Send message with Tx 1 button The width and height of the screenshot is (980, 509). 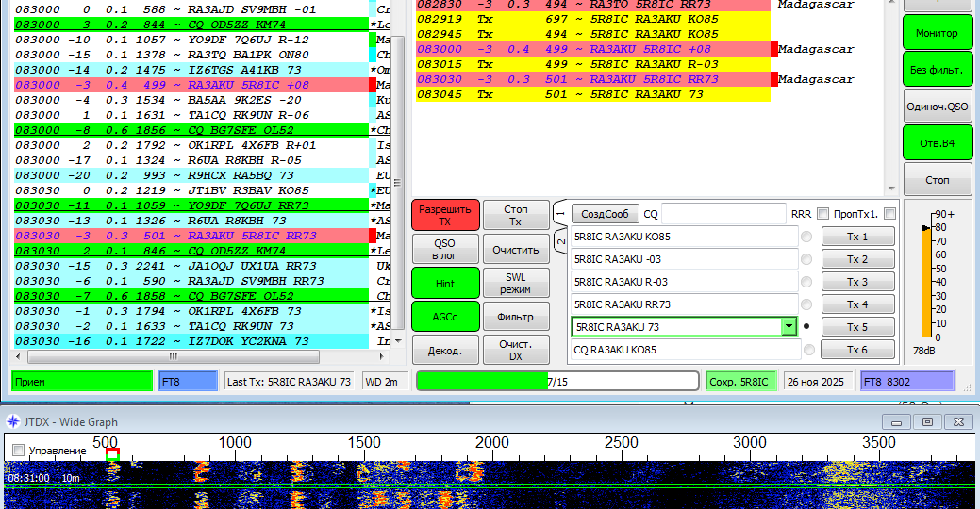857,237
